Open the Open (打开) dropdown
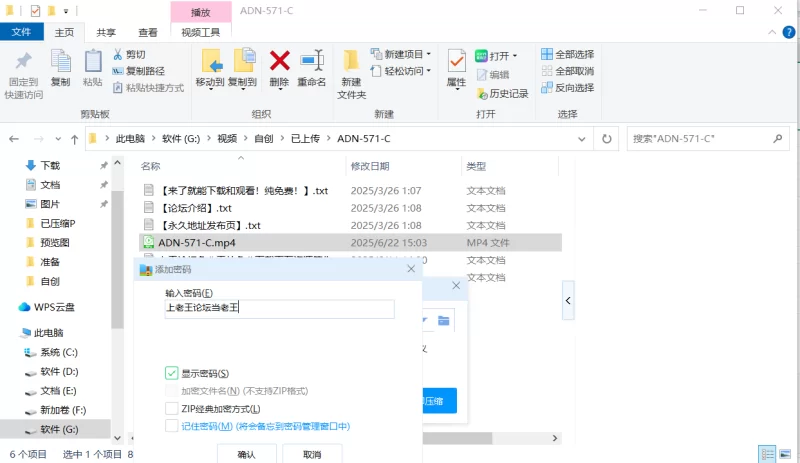 [496, 56]
